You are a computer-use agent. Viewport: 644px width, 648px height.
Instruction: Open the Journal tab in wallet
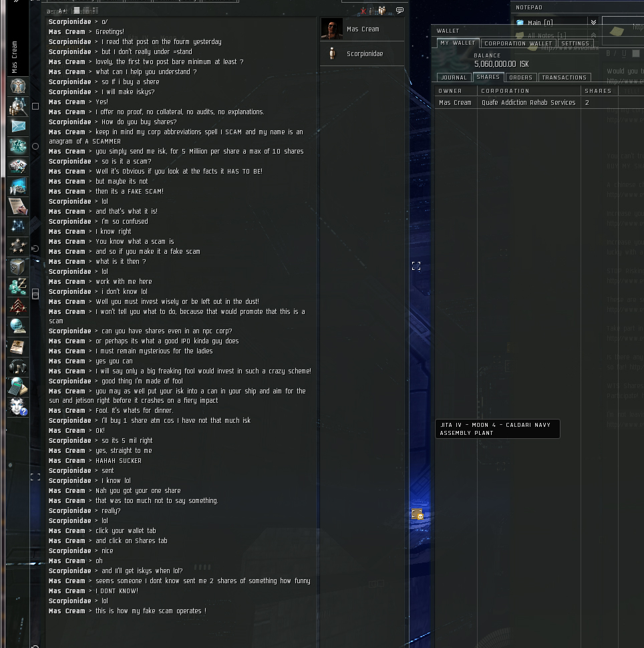click(454, 77)
